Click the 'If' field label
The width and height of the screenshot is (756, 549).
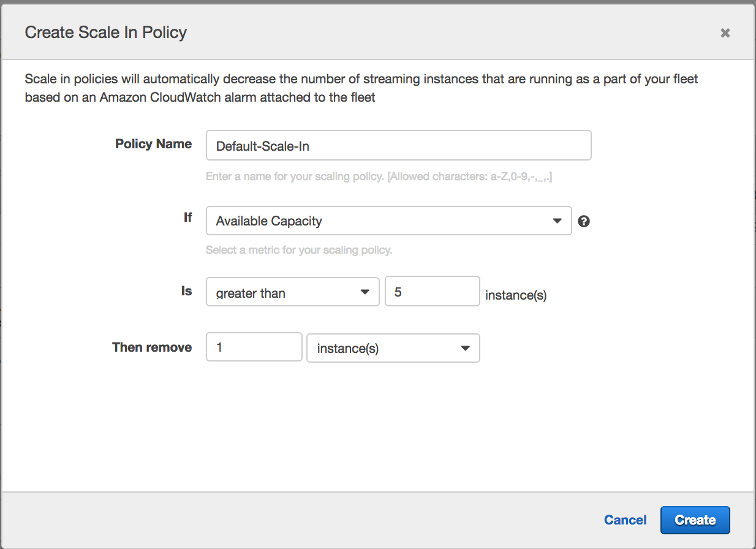[187, 218]
